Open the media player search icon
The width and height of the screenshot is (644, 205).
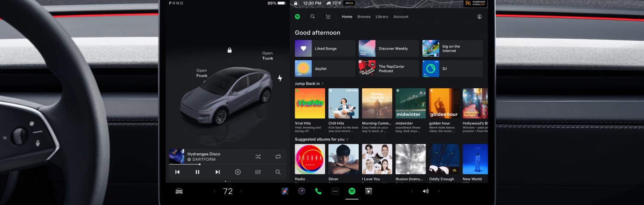click(x=278, y=172)
